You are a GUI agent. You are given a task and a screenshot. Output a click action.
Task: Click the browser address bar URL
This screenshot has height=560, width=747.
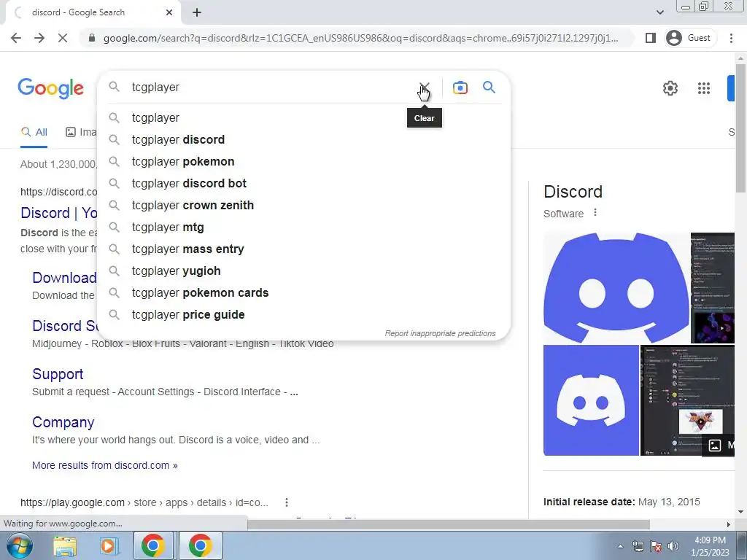click(x=360, y=38)
